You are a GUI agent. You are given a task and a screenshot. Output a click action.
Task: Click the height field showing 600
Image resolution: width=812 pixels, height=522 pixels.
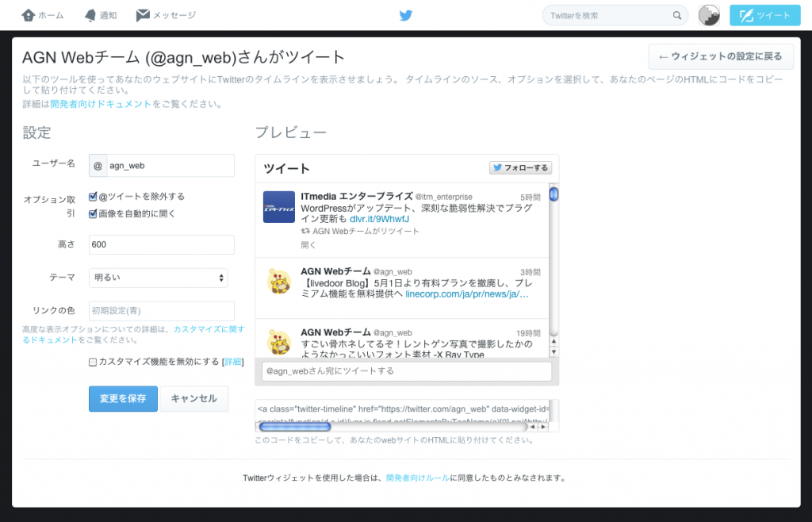(x=162, y=244)
